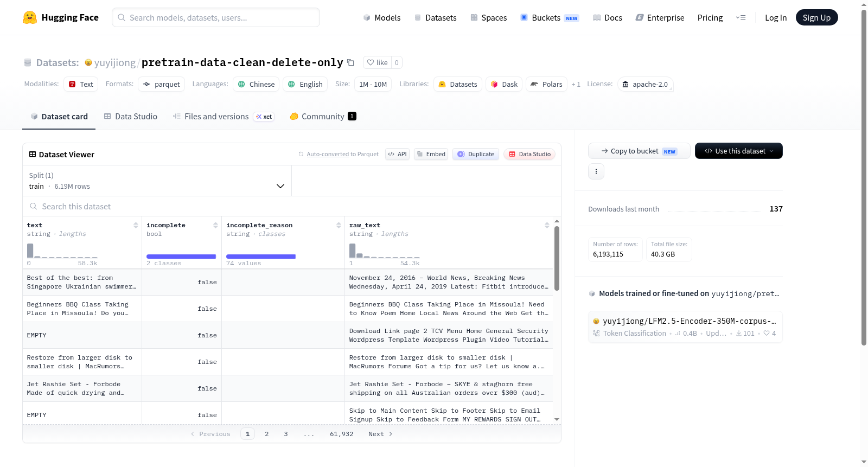The image size is (868, 467).
Task: Select the Chinese language tag
Action: [x=256, y=84]
